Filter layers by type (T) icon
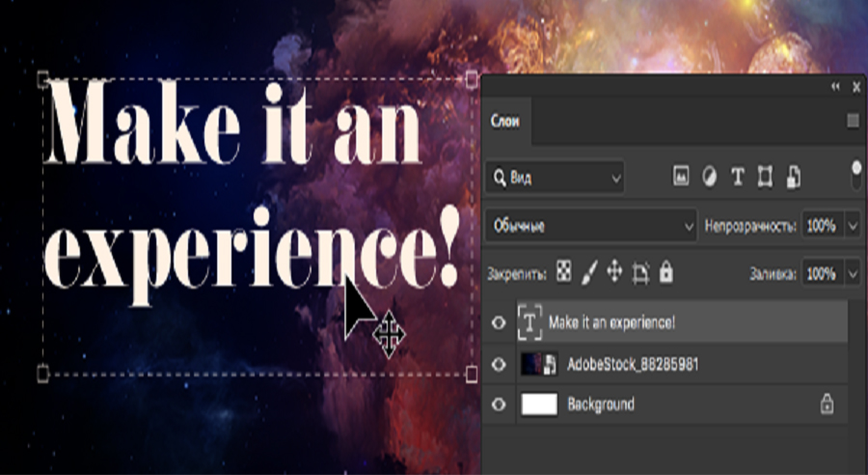 coord(738,177)
